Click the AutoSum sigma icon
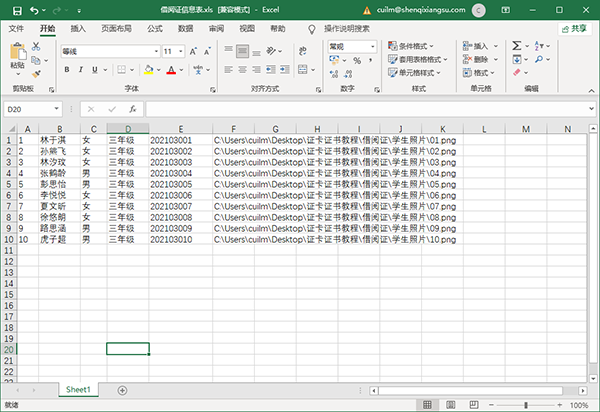This screenshot has height=412, width=600. tap(517, 46)
